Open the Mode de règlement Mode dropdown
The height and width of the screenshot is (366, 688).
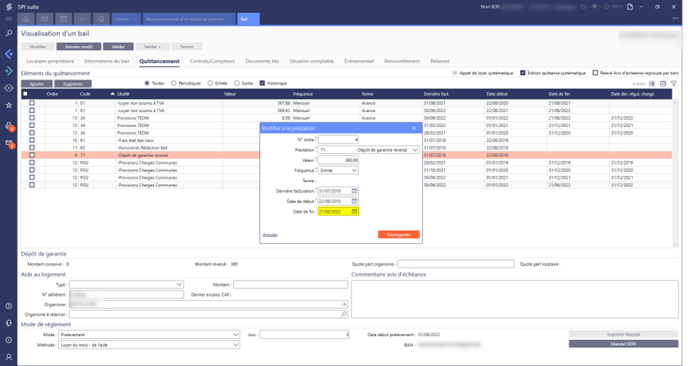click(149, 334)
